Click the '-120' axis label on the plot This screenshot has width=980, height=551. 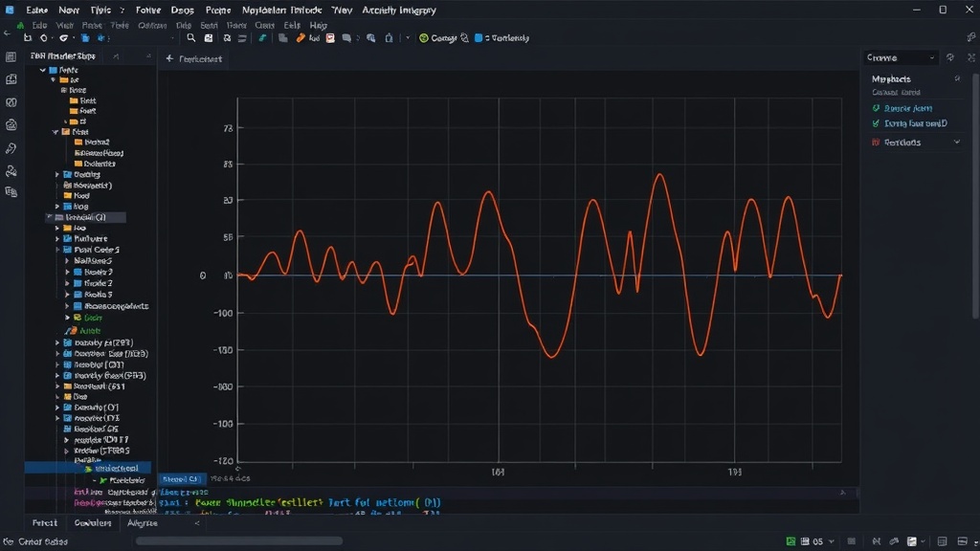223,461
